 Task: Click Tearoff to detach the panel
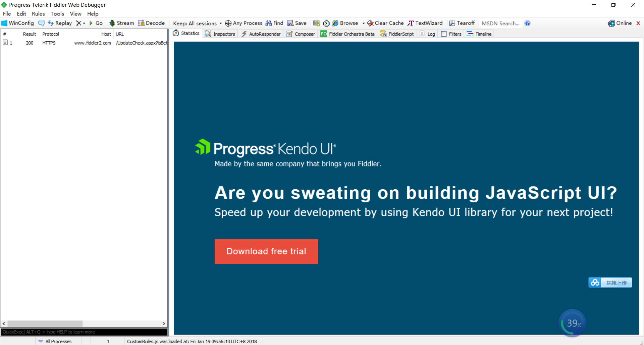(x=462, y=23)
